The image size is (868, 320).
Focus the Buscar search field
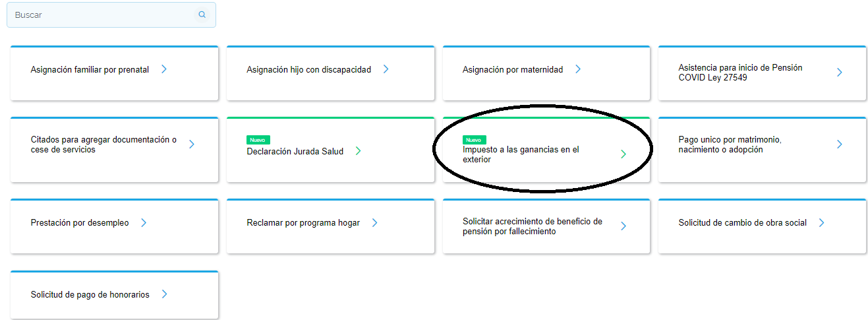[x=111, y=15]
